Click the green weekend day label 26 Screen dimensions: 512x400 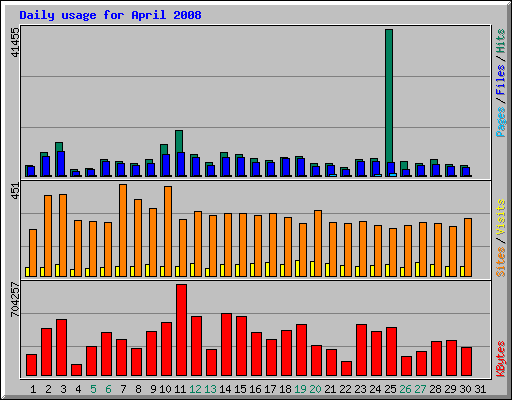click(x=405, y=389)
